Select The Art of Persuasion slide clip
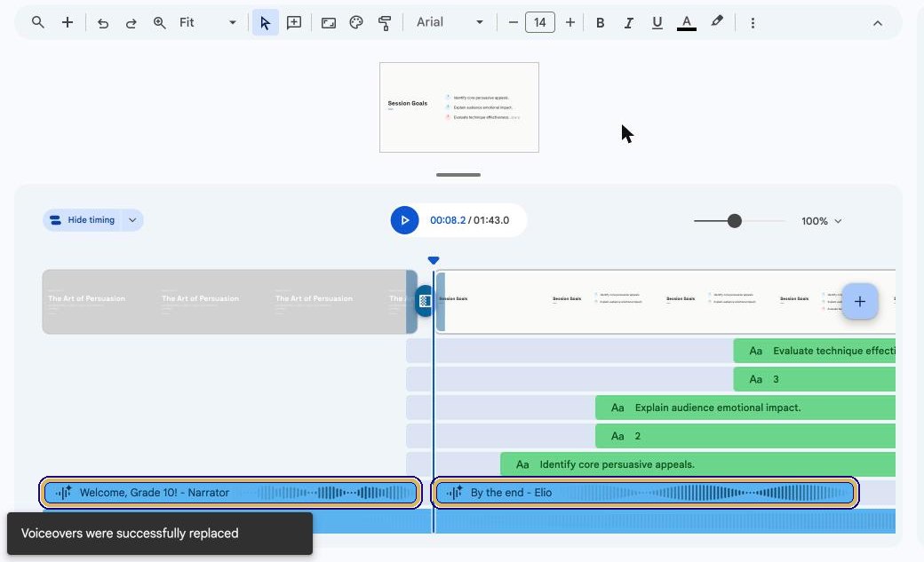The image size is (924, 562). (229, 302)
